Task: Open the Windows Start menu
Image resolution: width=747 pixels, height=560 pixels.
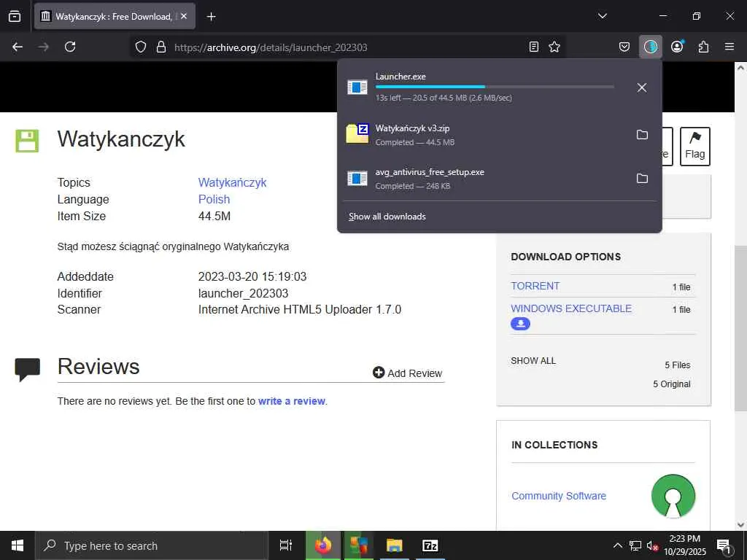Action: pyautogui.click(x=18, y=545)
